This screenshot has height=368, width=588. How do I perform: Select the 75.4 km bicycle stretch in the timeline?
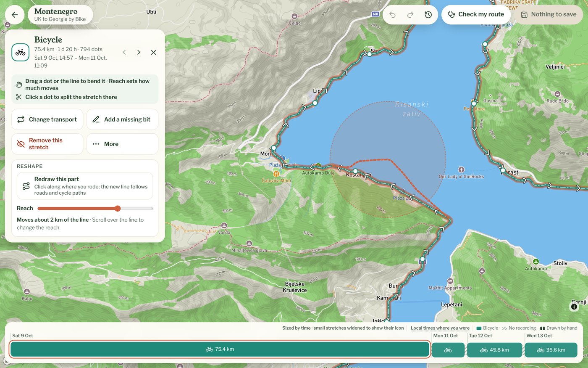click(x=220, y=349)
